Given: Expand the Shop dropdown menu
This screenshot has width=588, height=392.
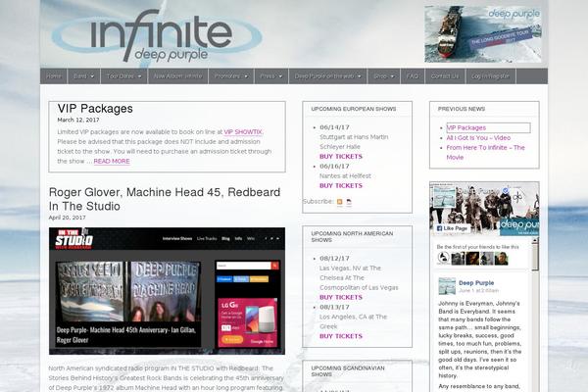Looking at the screenshot, I should coord(383,76).
